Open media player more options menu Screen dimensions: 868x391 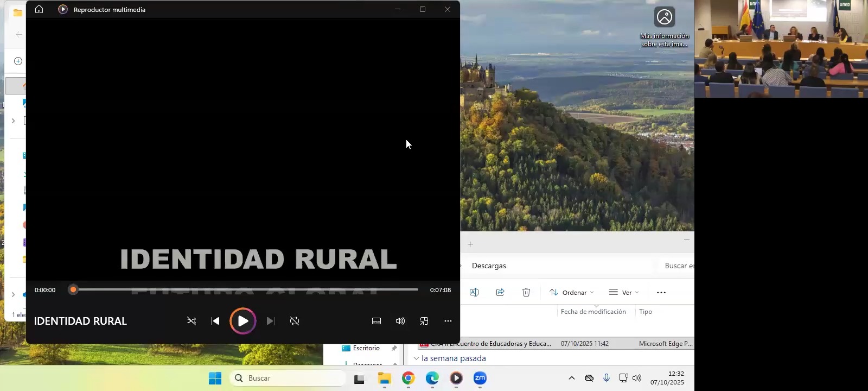point(448,321)
